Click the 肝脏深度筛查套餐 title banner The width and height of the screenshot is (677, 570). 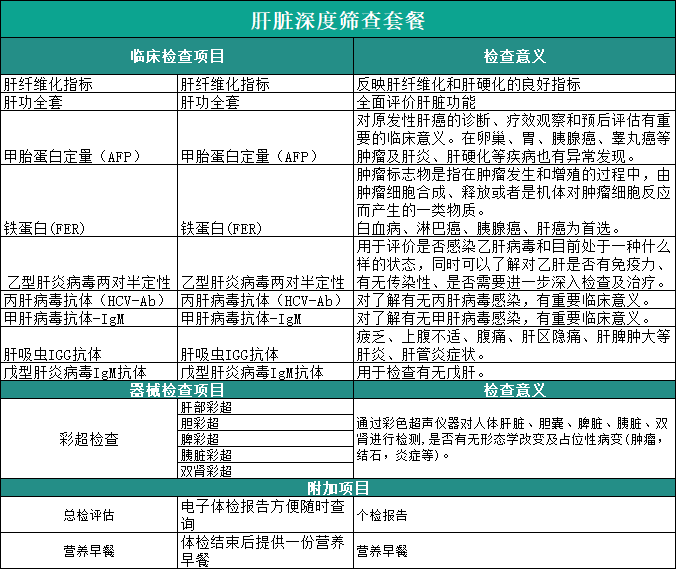[338, 19]
